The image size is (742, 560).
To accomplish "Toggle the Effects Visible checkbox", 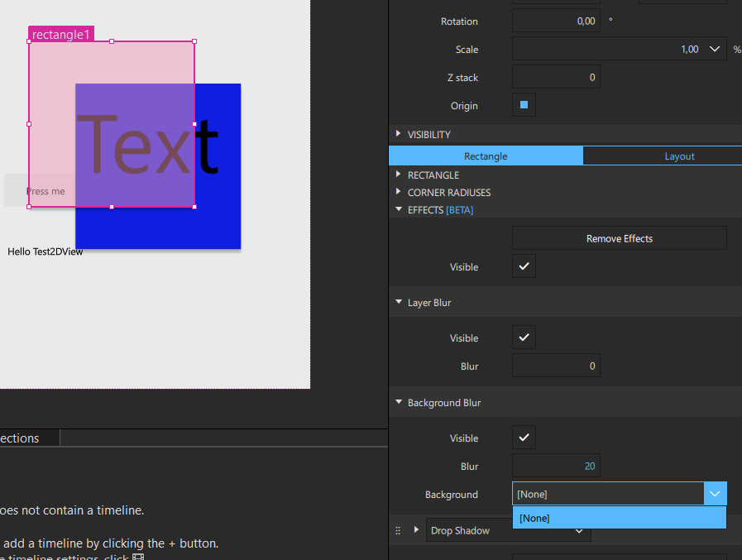I will (x=524, y=266).
